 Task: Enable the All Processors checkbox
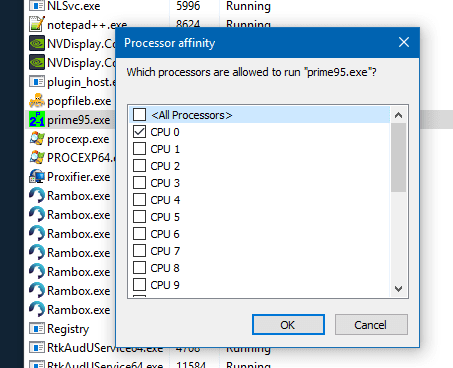click(x=139, y=114)
